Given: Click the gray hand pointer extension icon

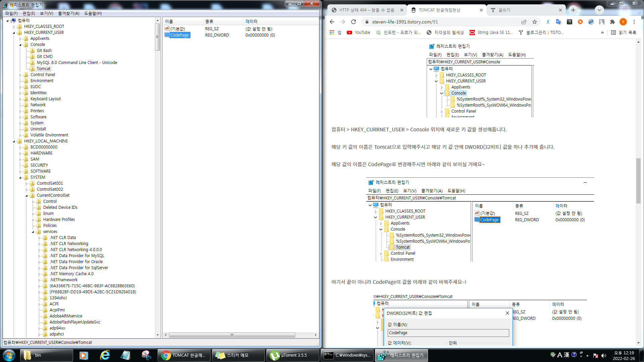Looking at the screenshot, I should click(x=602, y=22).
